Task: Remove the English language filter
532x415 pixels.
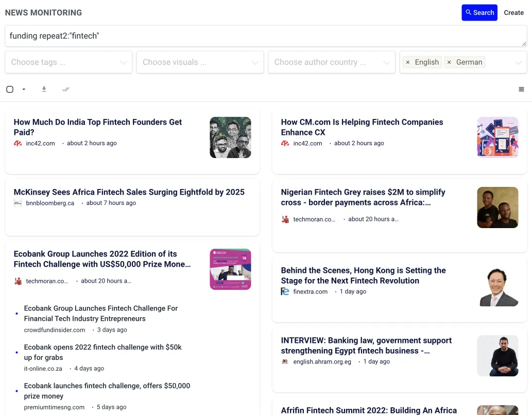Action: click(408, 62)
